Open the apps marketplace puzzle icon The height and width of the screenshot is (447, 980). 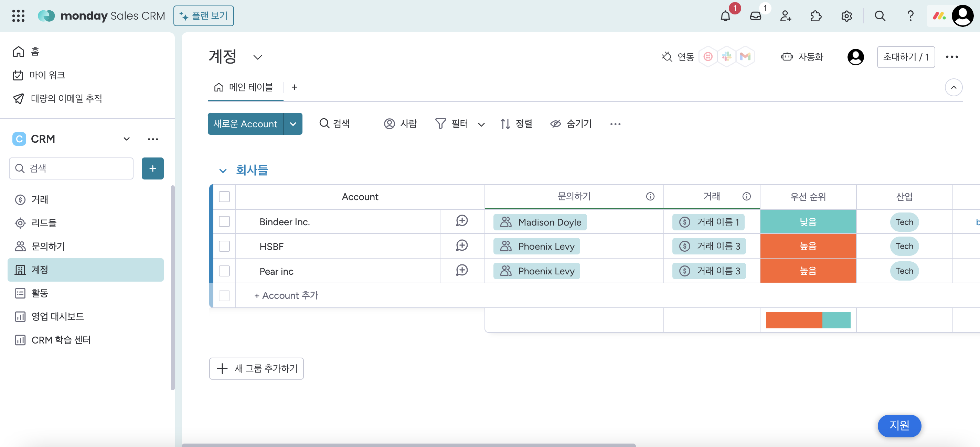coord(816,16)
